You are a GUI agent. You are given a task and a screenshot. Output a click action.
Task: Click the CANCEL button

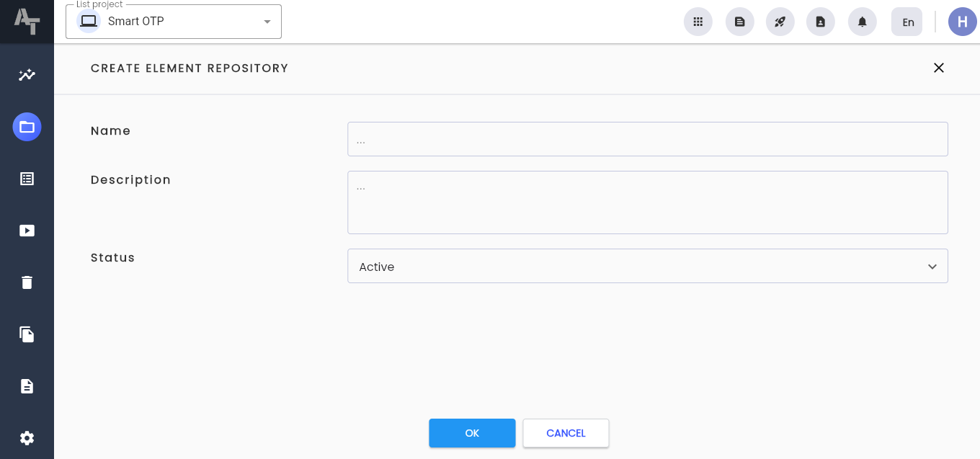(566, 433)
